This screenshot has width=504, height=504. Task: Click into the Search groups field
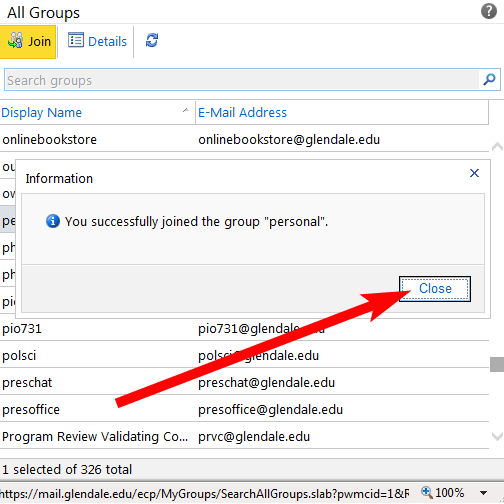(x=242, y=80)
